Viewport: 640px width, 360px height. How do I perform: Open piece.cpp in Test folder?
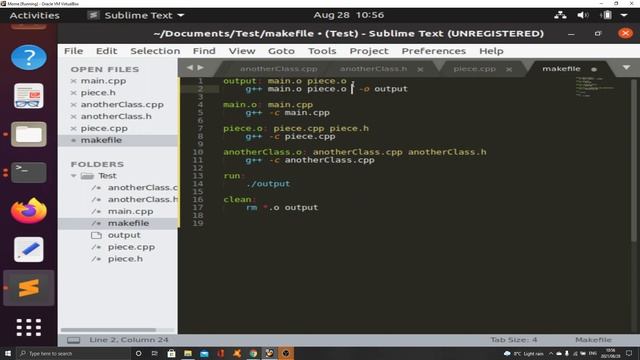[131, 247]
